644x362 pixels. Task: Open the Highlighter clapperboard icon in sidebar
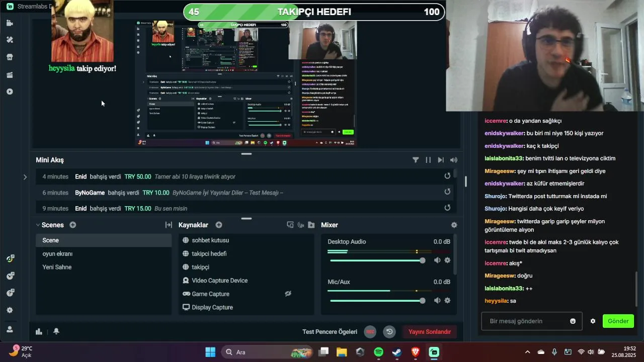click(x=10, y=75)
